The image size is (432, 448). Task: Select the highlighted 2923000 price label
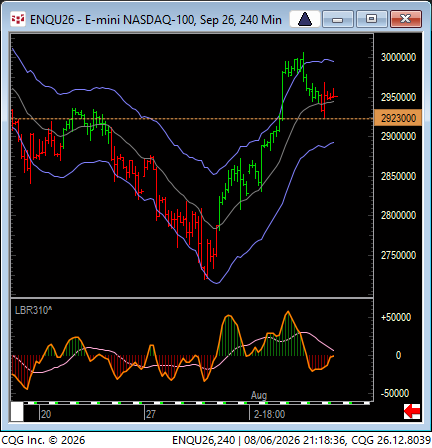[398, 118]
